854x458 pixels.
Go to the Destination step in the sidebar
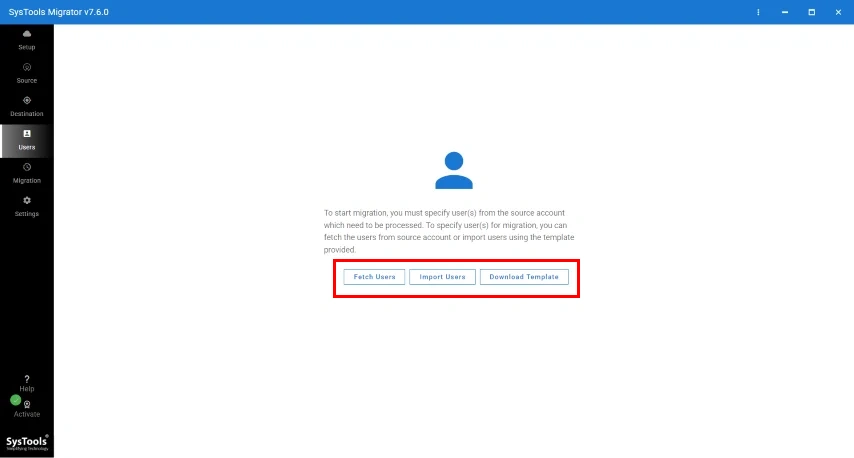coord(27,107)
